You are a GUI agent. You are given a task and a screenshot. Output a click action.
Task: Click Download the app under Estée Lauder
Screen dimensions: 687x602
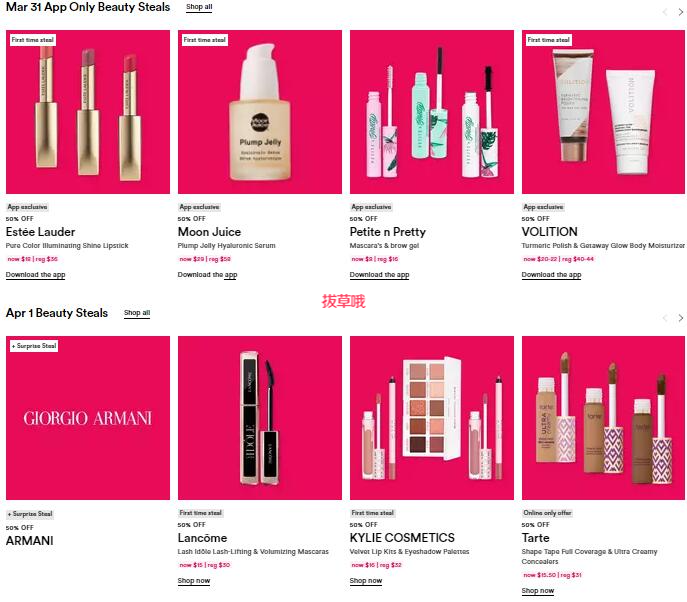(35, 275)
